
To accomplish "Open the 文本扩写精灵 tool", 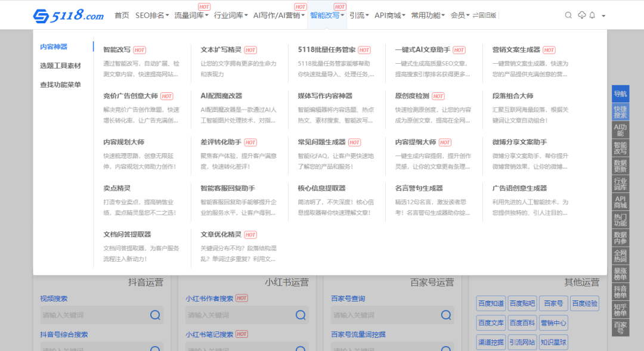I will (x=221, y=49).
